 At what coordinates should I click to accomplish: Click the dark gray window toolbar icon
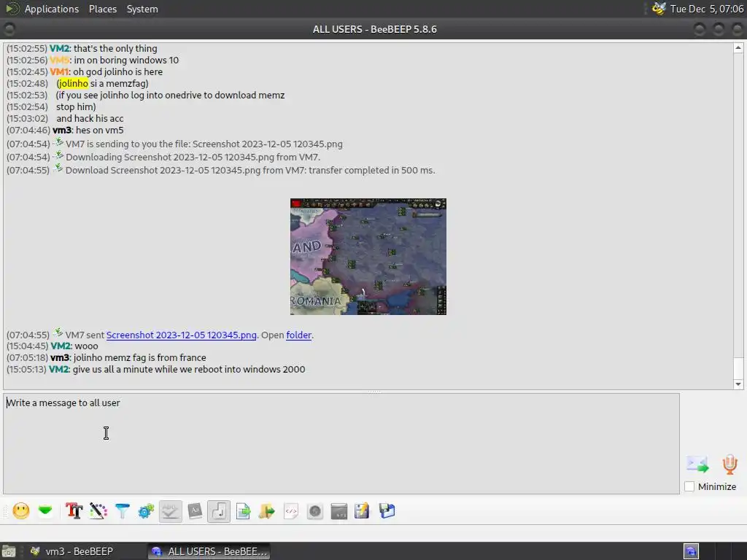pos(338,511)
